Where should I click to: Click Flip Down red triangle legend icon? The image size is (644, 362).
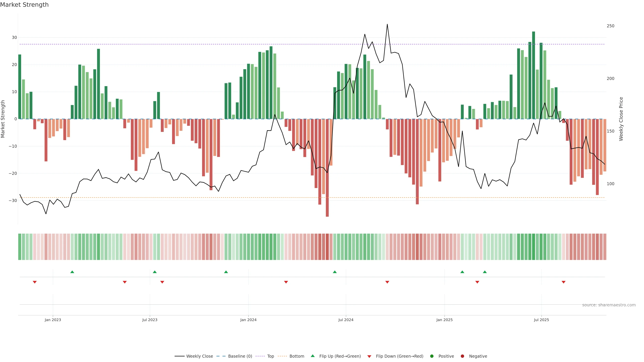(x=369, y=356)
